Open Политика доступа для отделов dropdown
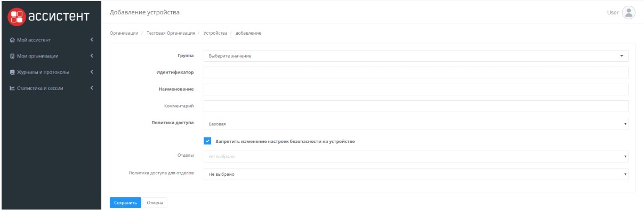Image resolution: width=644 pixels, height=211 pixels. (x=416, y=174)
